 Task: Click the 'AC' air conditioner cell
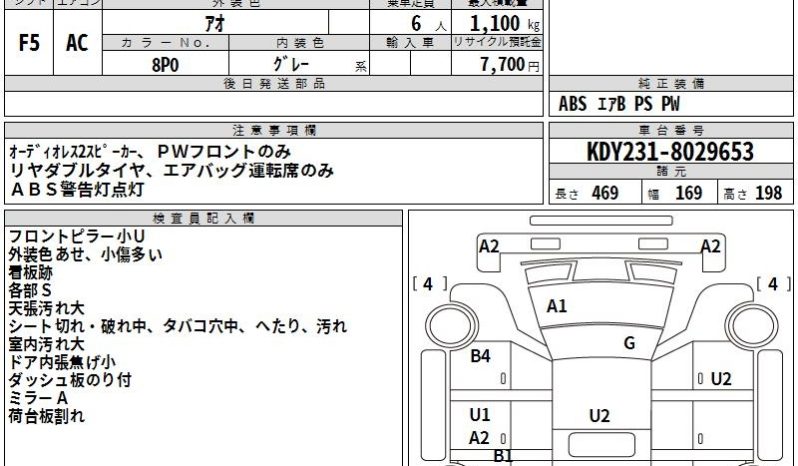tap(77, 43)
